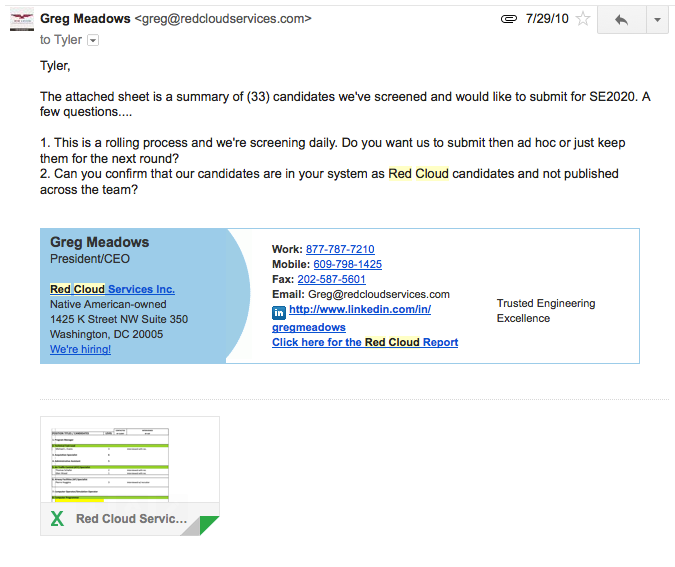Expand recipient details arrow next to 'to Tyler'
This screenshot has height=567, width=675.
click(x=93, y=40)
